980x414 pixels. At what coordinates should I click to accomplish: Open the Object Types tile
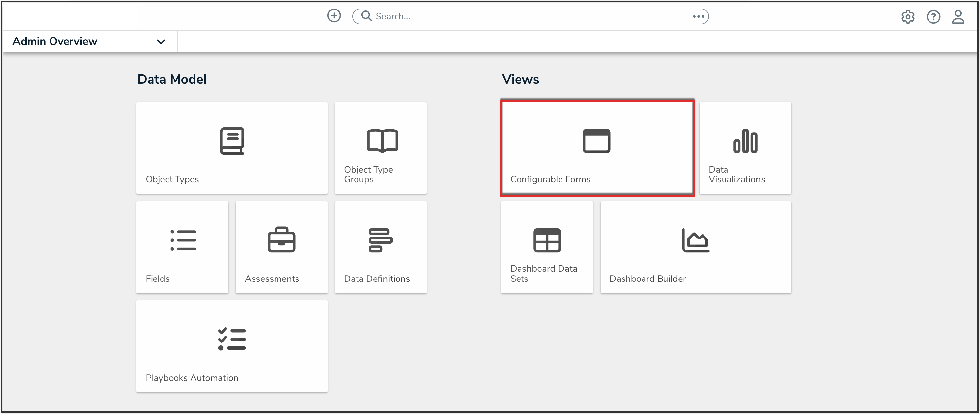[x=232, y=148]
